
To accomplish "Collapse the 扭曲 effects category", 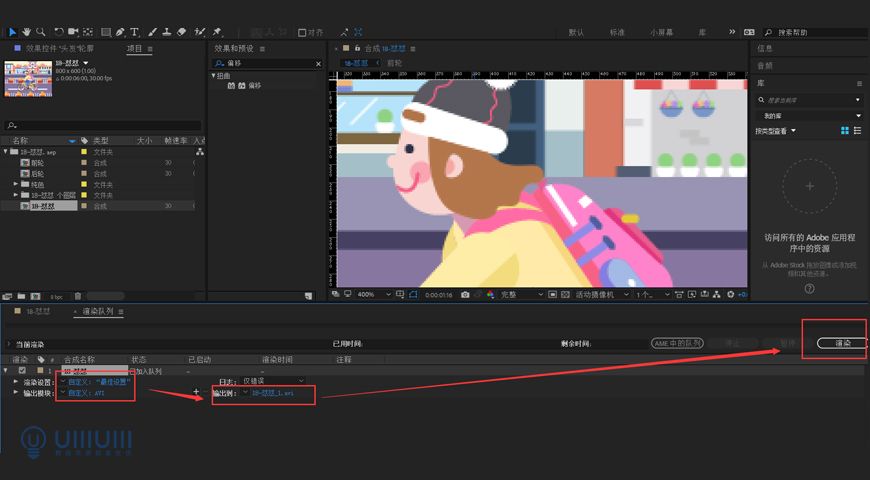I will (x=213, y=75).
